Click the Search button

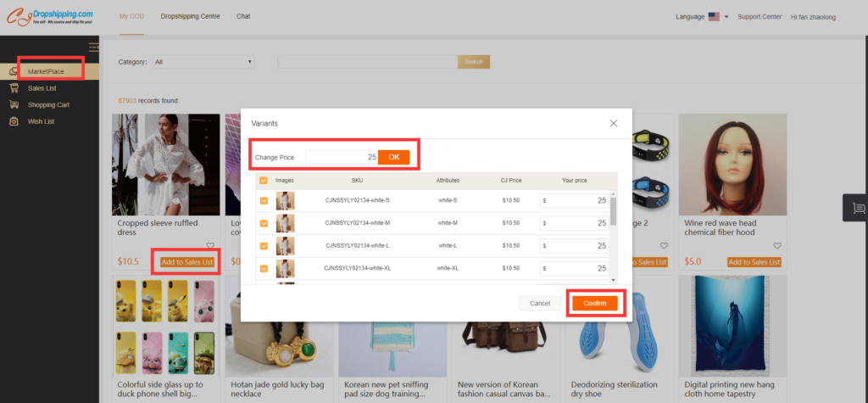point(474,62)
